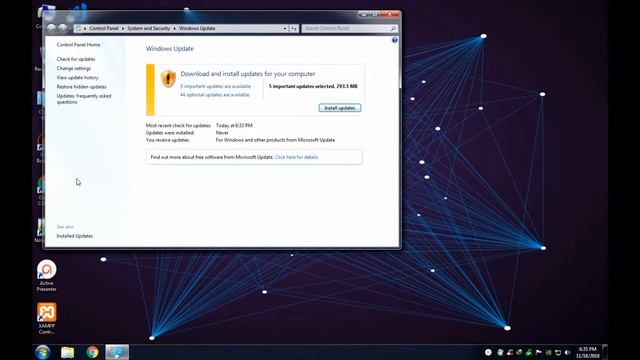Open Windows Update help question-mark icon

(x=395, y=40)
